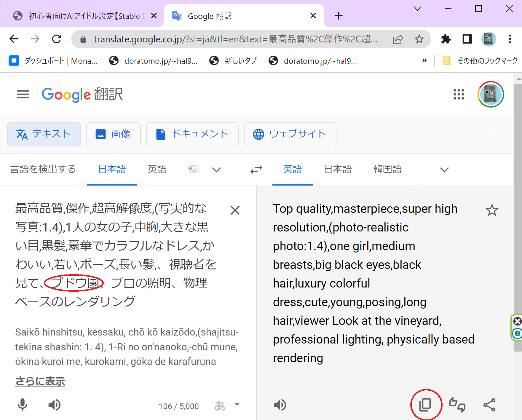Viewport: 522px width, 420px height.
Task: Open the Google account profile picture
Action: pos(491,94)
